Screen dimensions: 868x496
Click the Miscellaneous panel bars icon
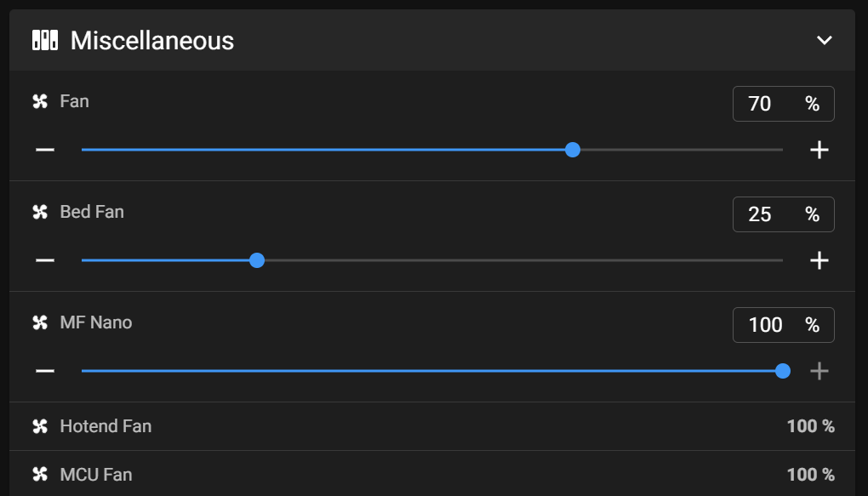click(45, 40)
